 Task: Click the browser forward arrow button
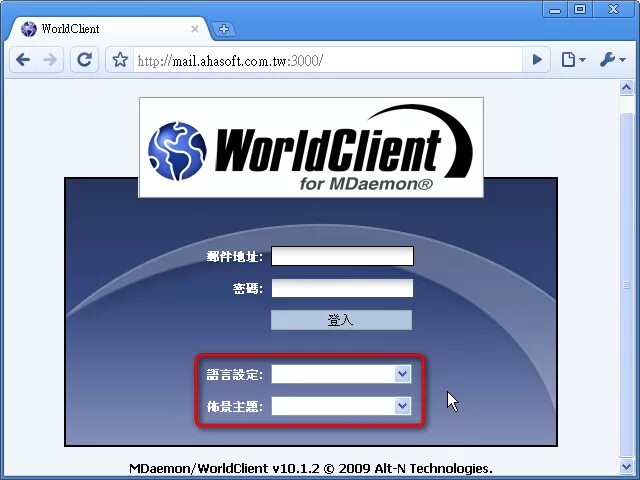click(50, 60)
